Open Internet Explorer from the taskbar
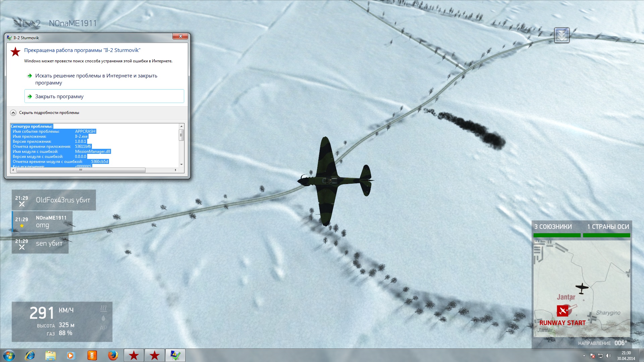 point(30,355)
